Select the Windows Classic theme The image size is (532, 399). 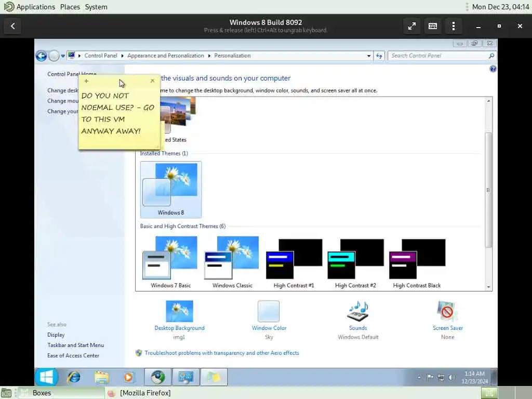click(232, 262)
